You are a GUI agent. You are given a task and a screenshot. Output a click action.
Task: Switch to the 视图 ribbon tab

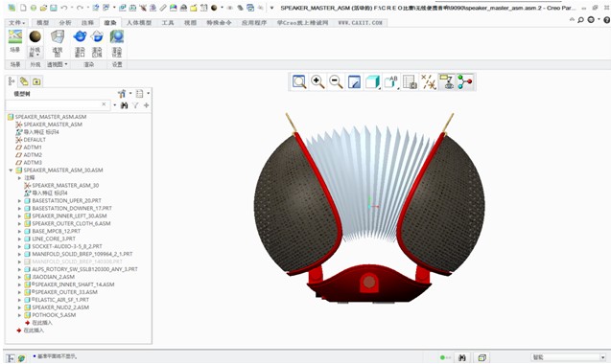click(190, 23)
